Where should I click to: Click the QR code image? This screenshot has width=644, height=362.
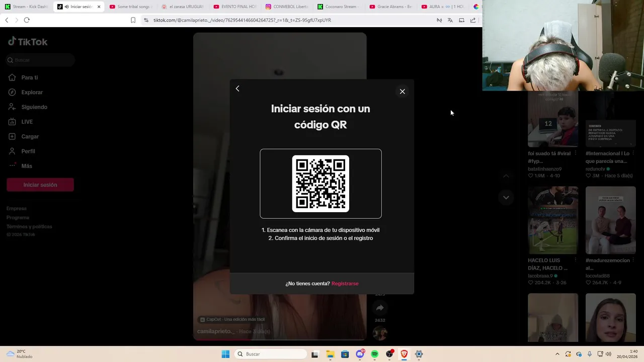tap(320, 184)
